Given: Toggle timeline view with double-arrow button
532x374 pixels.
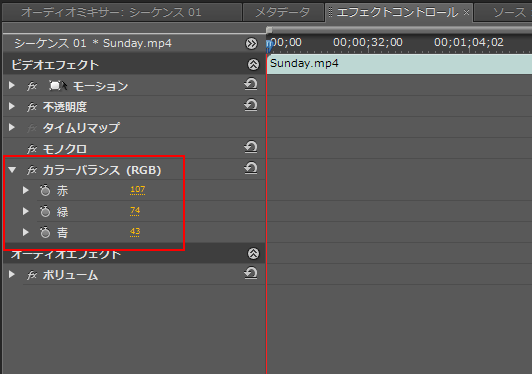Looking at the screenshot, I should click(251, 43).
